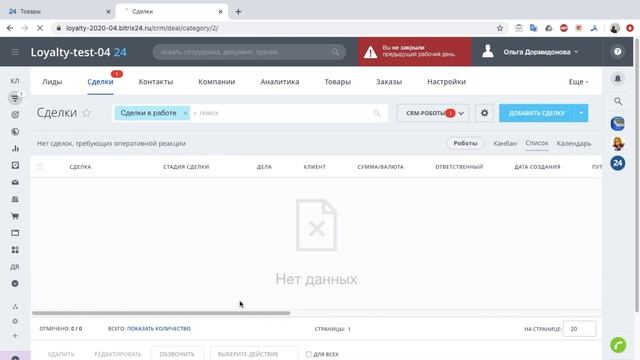Open the Аналитика tab
The width and height of the screenshot is (640, 360).
[280, 82]
